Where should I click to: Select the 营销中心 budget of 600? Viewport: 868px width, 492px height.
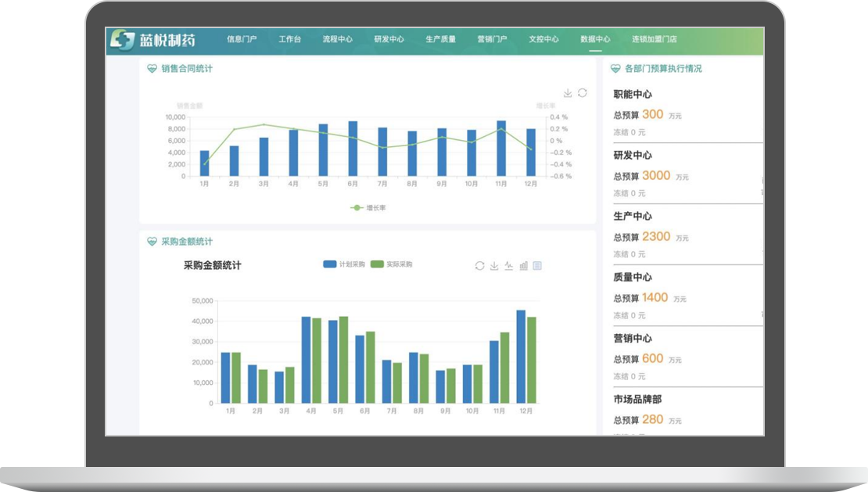[x=652, y=359]
